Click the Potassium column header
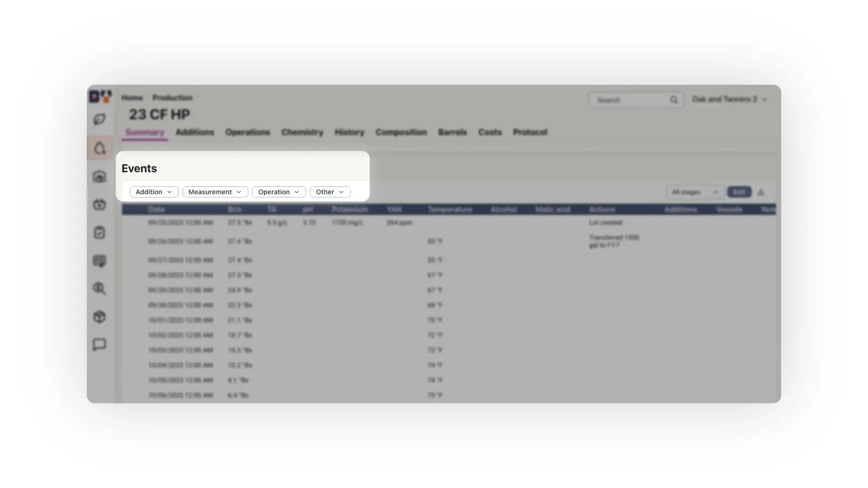The image size is (868, 488). [x=349, y=210]
